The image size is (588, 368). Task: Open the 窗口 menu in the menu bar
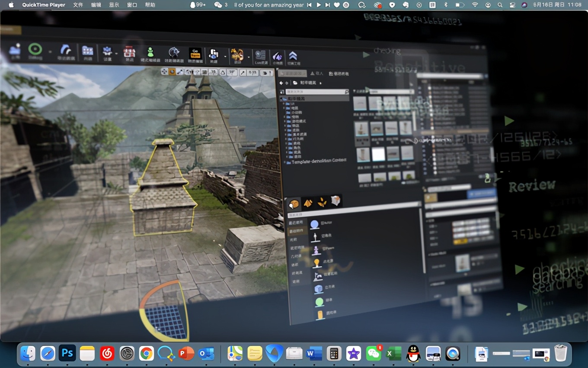tap(132, 5)
